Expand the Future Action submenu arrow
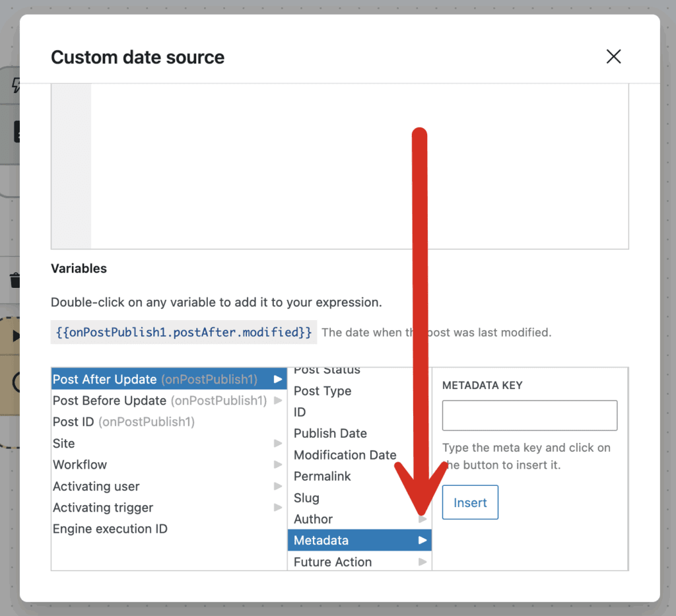This screenshot has height=616, width=676. pos(422,562)
